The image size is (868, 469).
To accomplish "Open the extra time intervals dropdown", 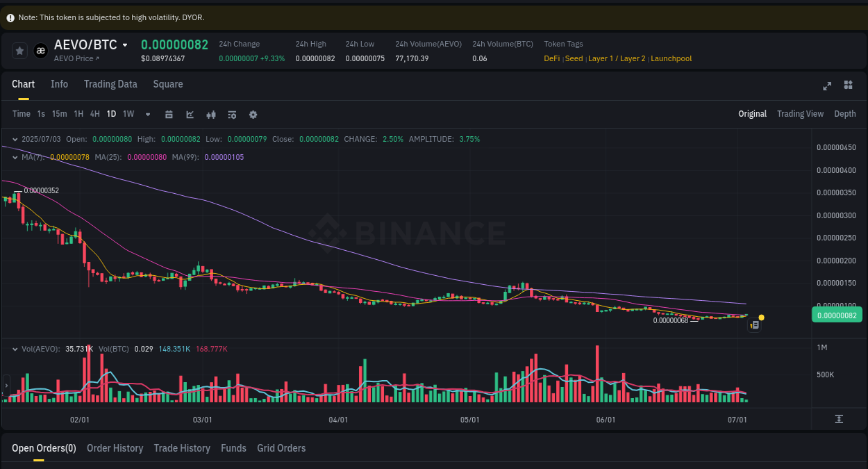I will click(x=147, y=114).
